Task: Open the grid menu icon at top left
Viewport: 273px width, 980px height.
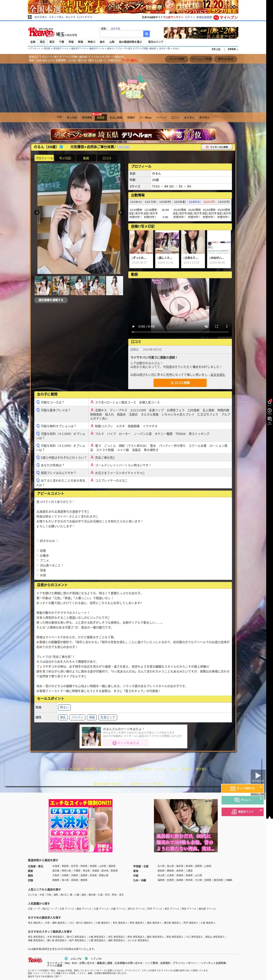Action: [x=30, y=17]
